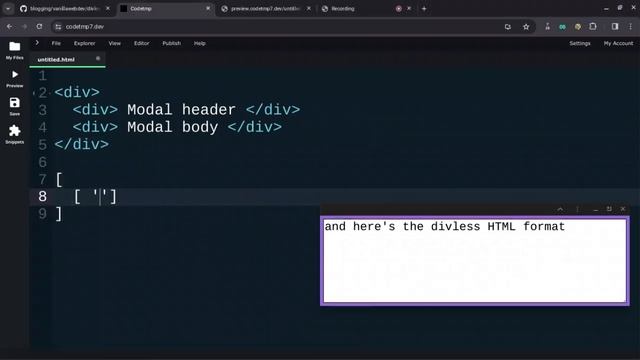The width and height of the screenshot is (640, 360).
Task: Click the Save disk icon
Action: point(15,102)
